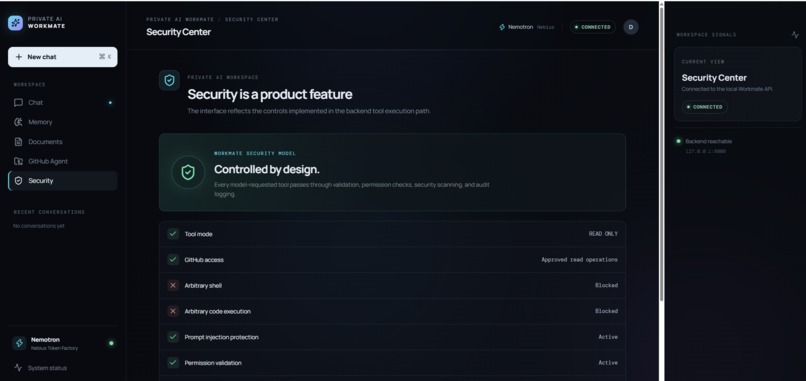This screenshot has height=381, width=806.
Task: Click the Arbitrary shell X mark
Action: click(x=173, y=285)
